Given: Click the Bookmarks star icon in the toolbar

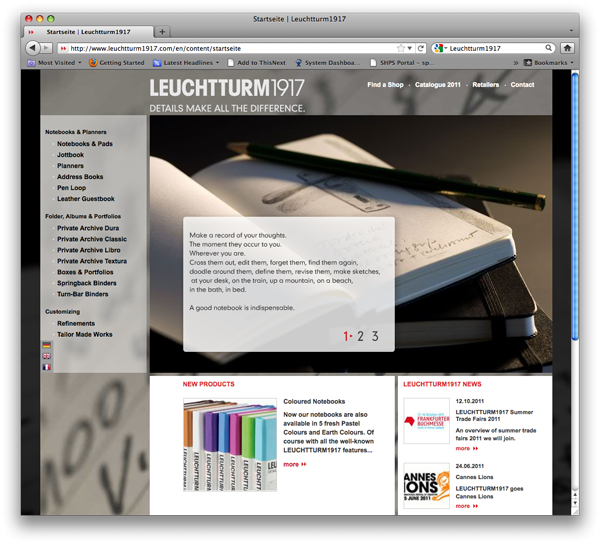Looking at the screenshot, I should [528, 62].
